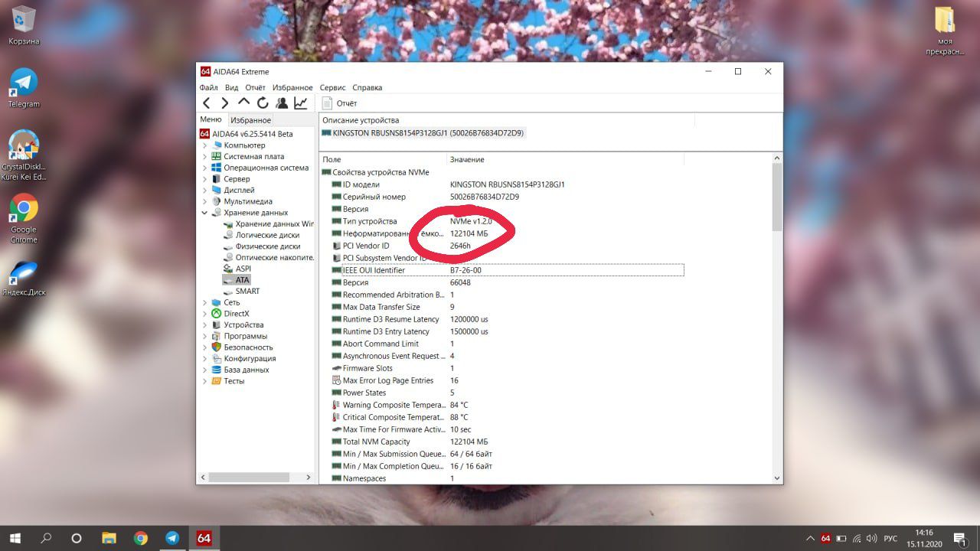The width and height of the screenshot is (980, 551).
Task: Click the Max Error Log Page Entries icon
Action: click(x=336, y=380)
